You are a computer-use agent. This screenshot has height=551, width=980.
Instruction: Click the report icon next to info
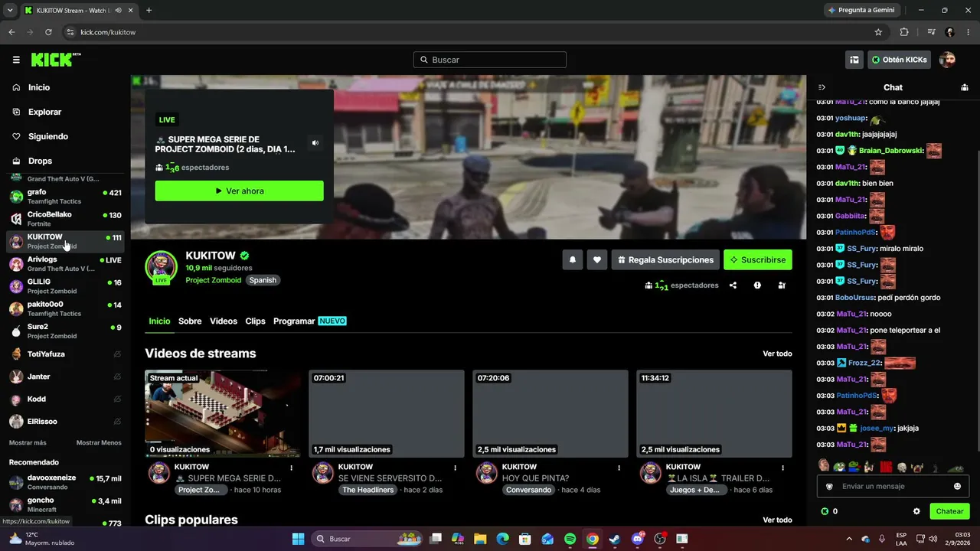coord(782,285)
